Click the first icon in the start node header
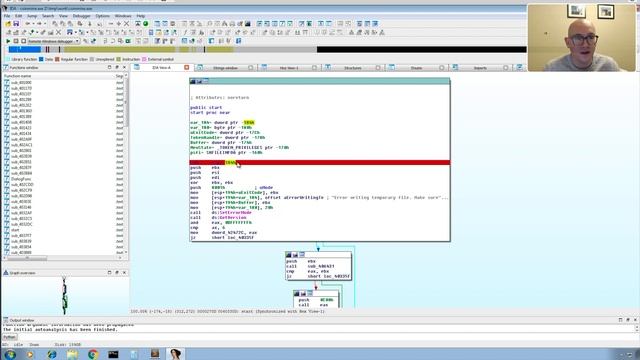Screen dimensions: 640x360 coord(193,82)
